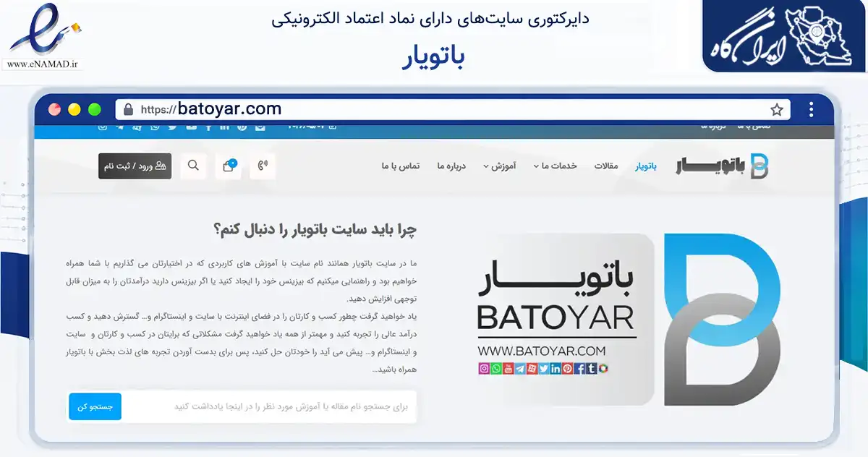Click the yellow minimize window button
The image size is (868, 457).
pyautogui.click(x=75, y=110)
